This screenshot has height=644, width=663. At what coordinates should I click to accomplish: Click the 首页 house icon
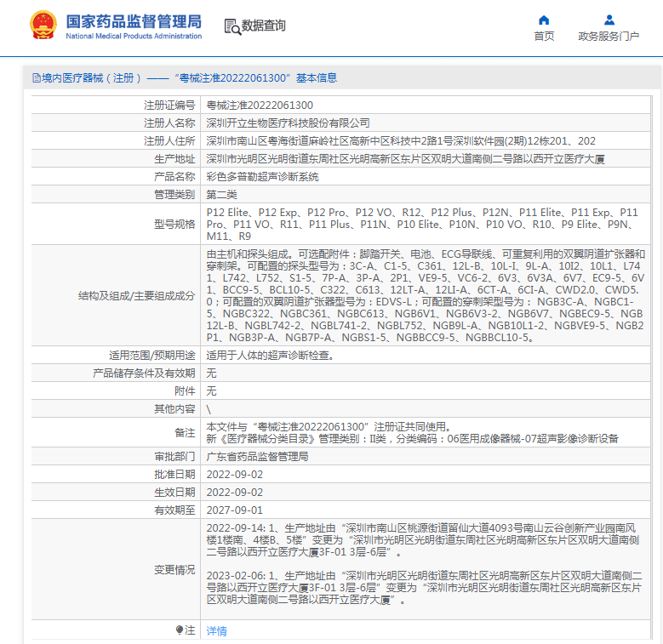coord(544,20)
